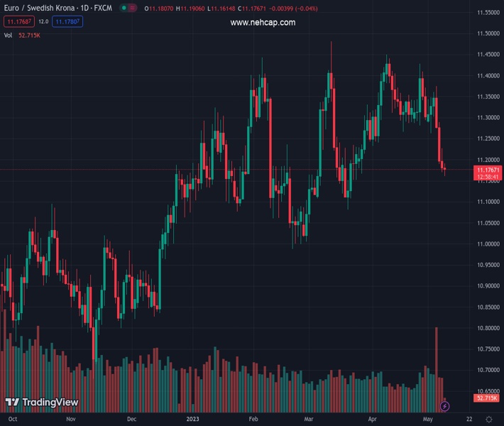Open symbol title Euro / Swedish Krona
Screen dimensions: 504x426
click(x=39, y=8)
